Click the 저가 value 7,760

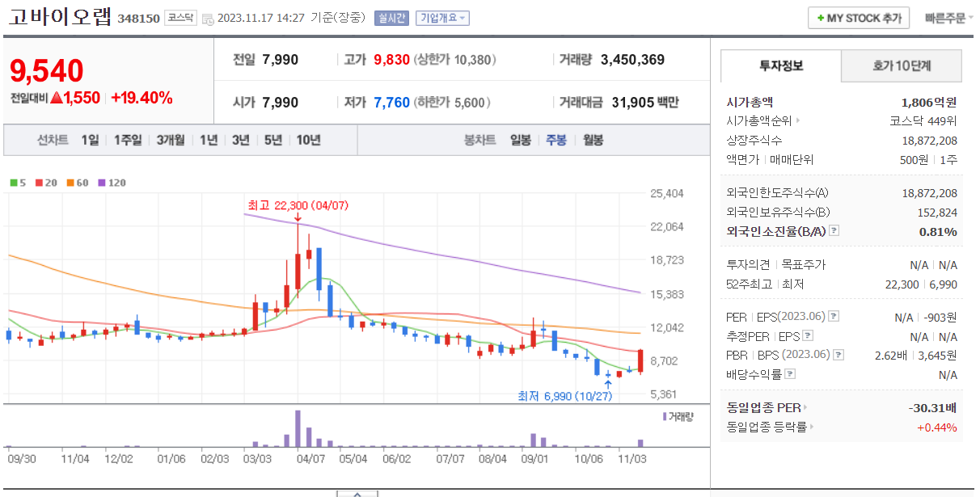click(391, 103)
